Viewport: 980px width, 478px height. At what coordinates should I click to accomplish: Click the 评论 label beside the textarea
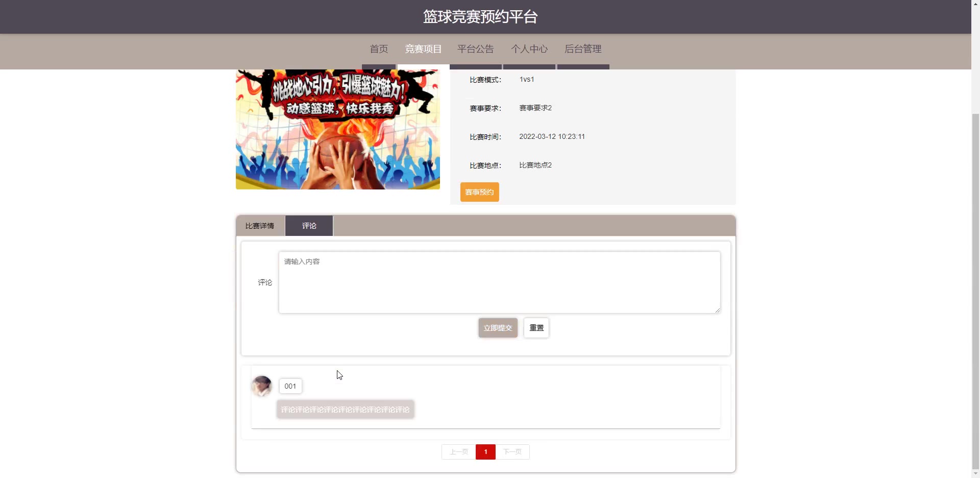(265, 282)
